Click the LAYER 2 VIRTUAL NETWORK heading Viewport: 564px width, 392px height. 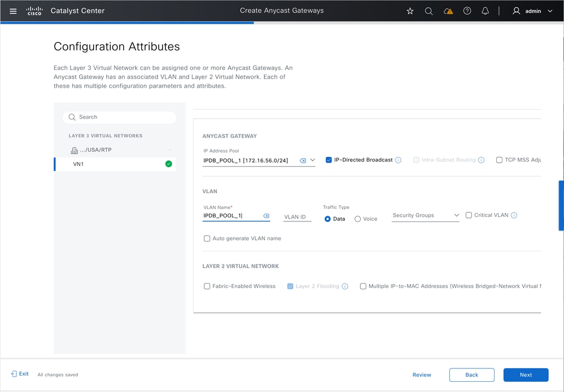[x=241, y=266]
